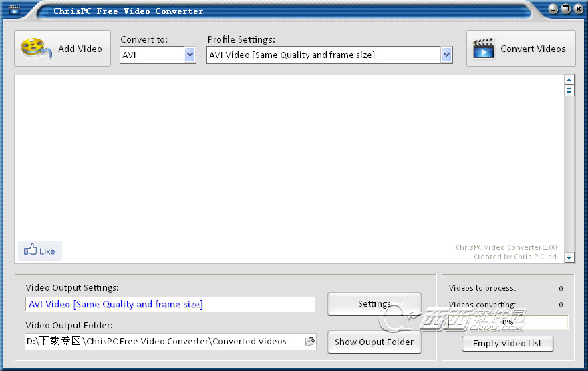Click the app clapperboard icon in title bar
Screen dimensions: 588x371
(x=15, y=9)
